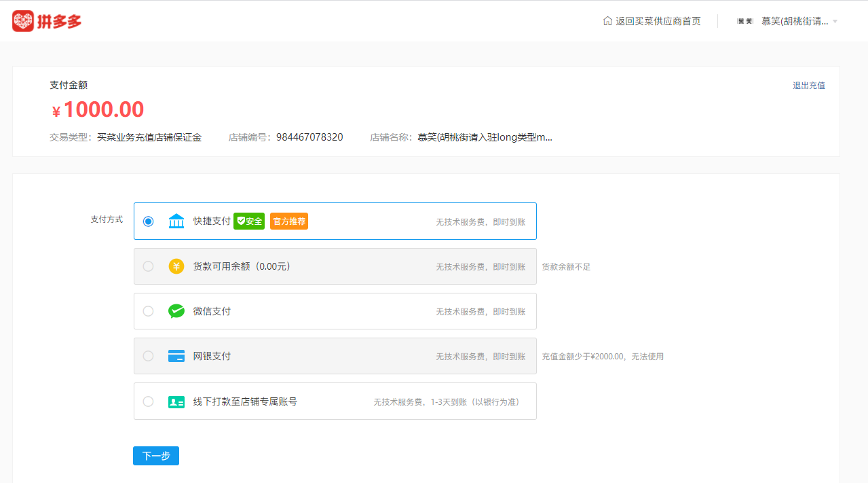Select the 微信支付 radio button
Screen dimensions: 868x483
tap(149, 311)
